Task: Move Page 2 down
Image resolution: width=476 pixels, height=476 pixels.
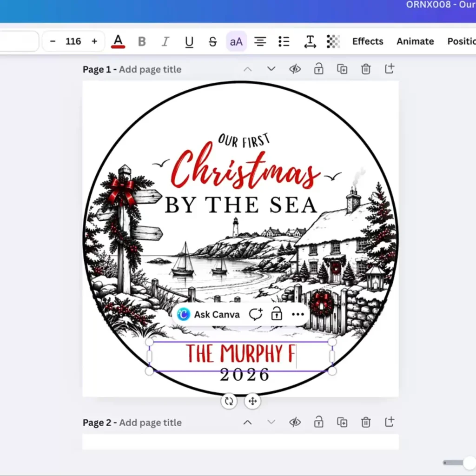Action: [271, 422]
